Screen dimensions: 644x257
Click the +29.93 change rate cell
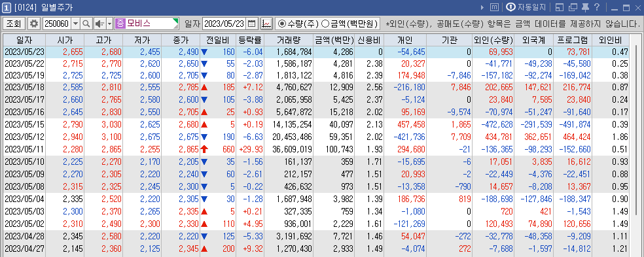click(250, 150)
